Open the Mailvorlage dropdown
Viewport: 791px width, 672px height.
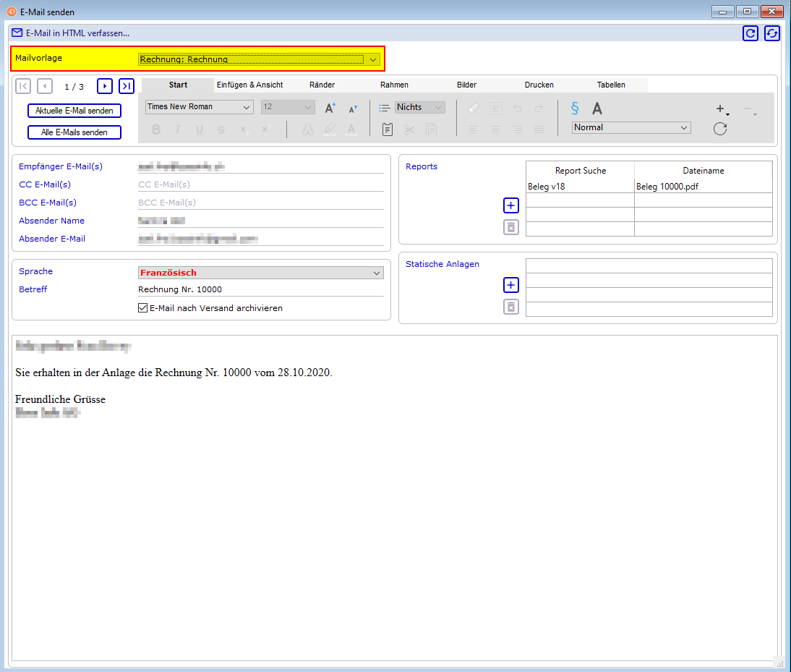[x=373, y=59]
